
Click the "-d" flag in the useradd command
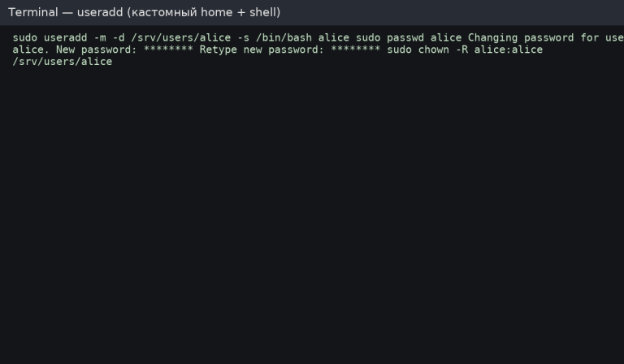click(x=119, y=37)
